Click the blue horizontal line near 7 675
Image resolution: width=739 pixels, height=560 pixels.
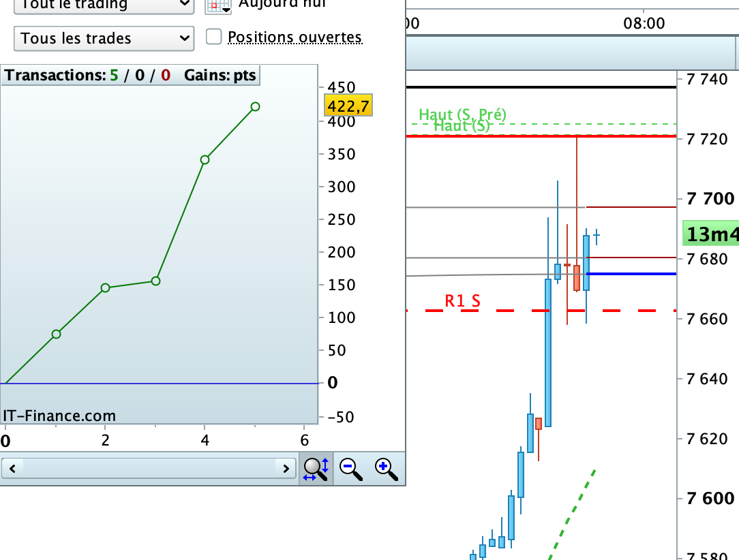631,274
